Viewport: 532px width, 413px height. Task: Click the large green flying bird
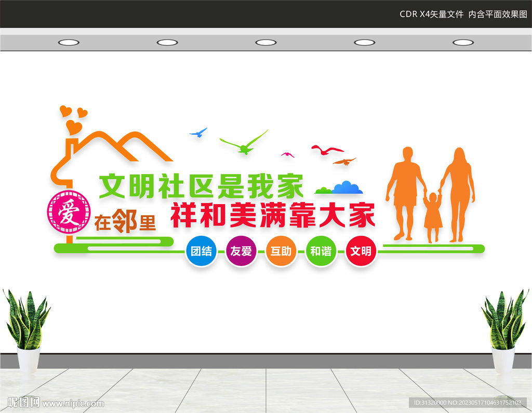[x=244, y=142]
